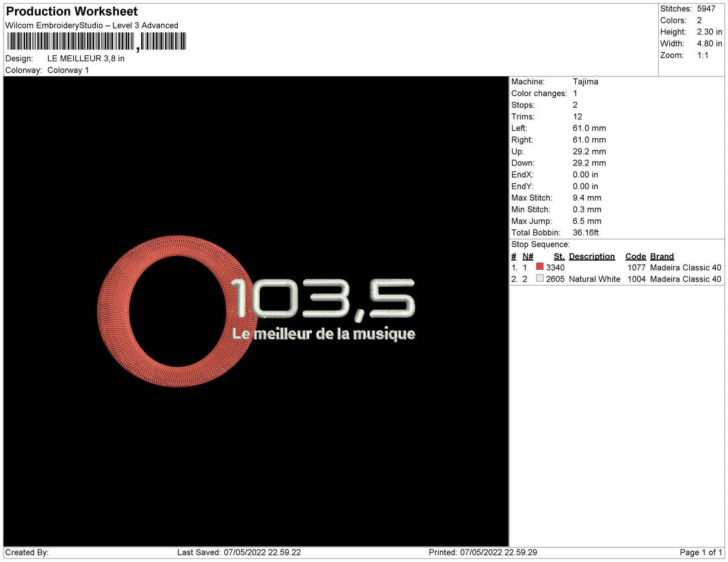
Task: Click the Stitches count value 5947
Action: pyautogui.click(x=706, y=8)
